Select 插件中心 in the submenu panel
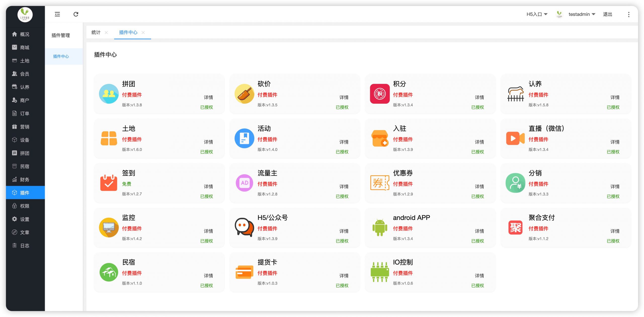This screenshot has height=317, width=644. (61, 56)
